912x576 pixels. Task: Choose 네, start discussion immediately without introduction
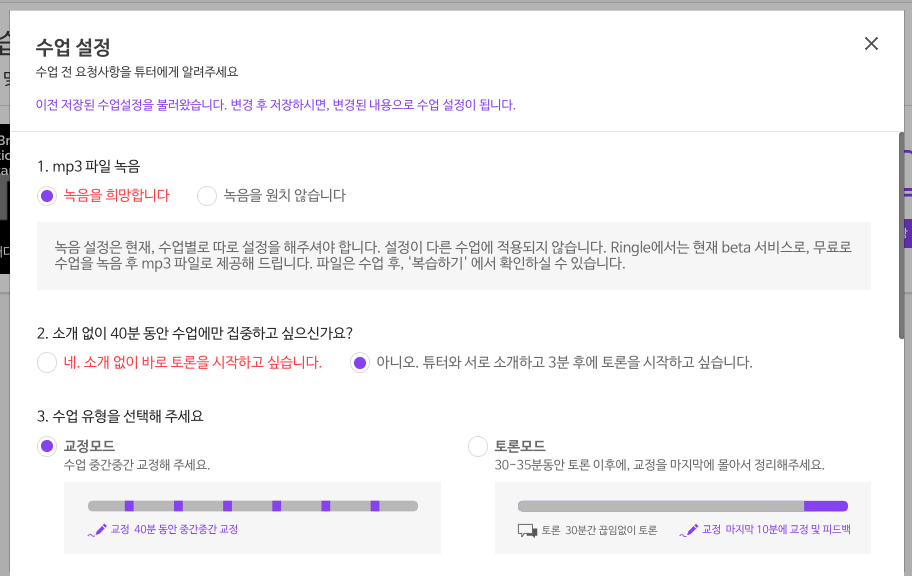(x=46, y=363)
